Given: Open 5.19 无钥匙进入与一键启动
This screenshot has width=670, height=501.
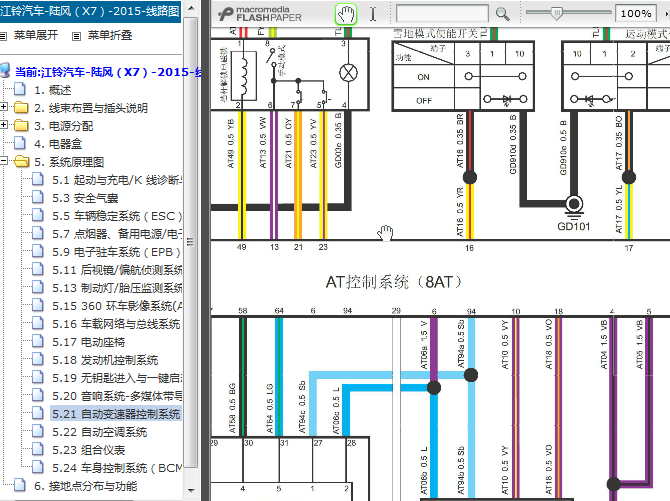Looking at the screenshot, I should coord(117,378).
